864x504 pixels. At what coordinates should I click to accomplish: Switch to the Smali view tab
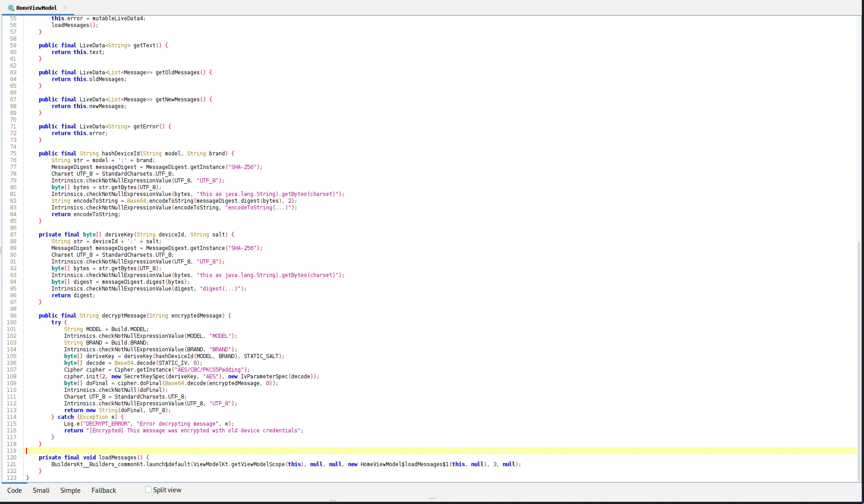coord(41,490)
